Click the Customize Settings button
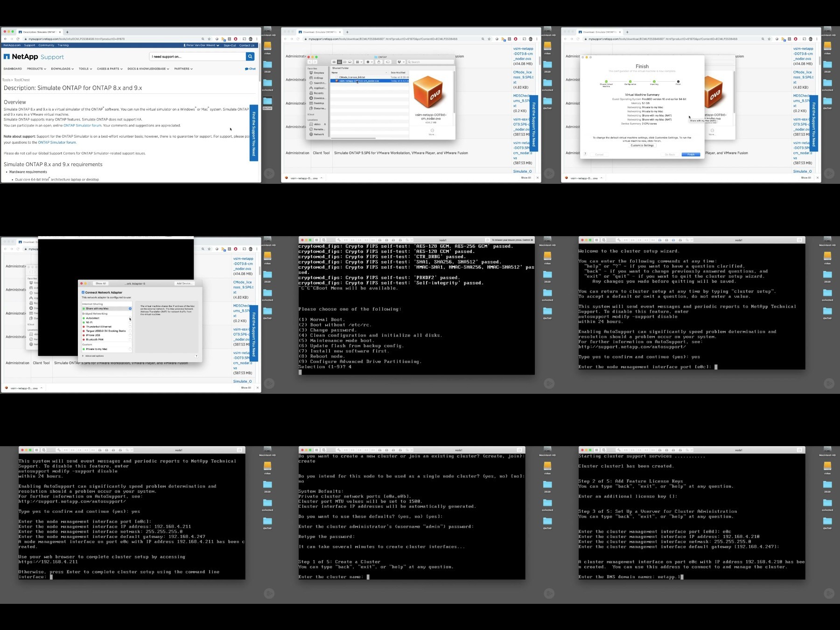The width and height of the screenshot is (840, 630). (642, 146)
